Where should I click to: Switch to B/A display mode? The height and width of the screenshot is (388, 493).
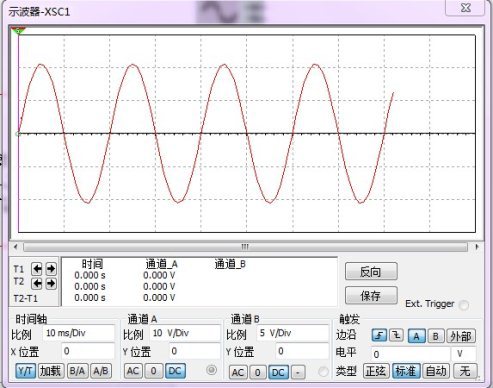click(77, 371)
